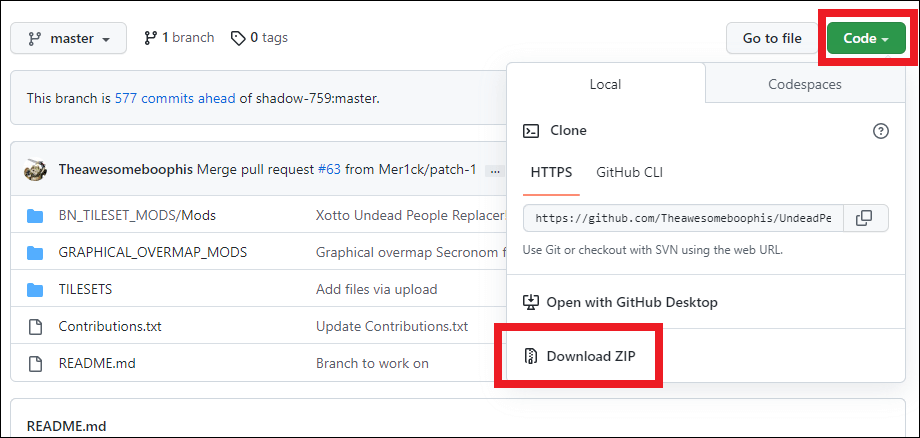Copy the clone URL to clipboard
Viewport: 920px width, 438px height.
864,218
